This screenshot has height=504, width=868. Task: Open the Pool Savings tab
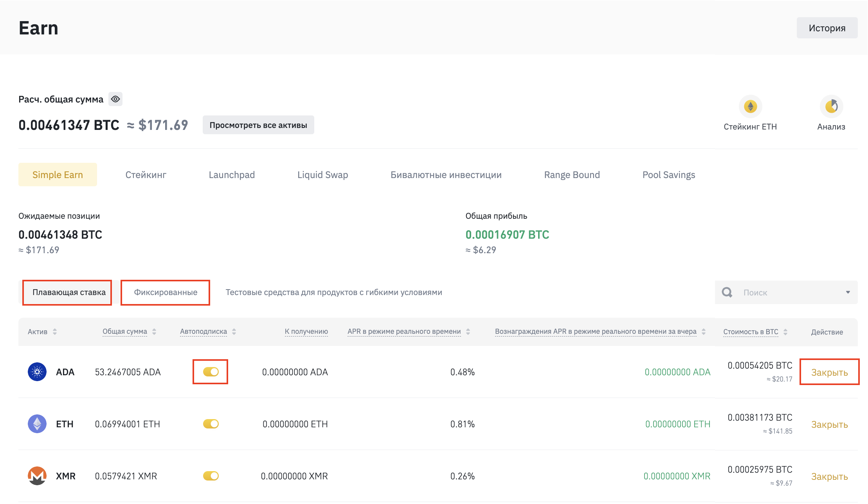(669, 175)
